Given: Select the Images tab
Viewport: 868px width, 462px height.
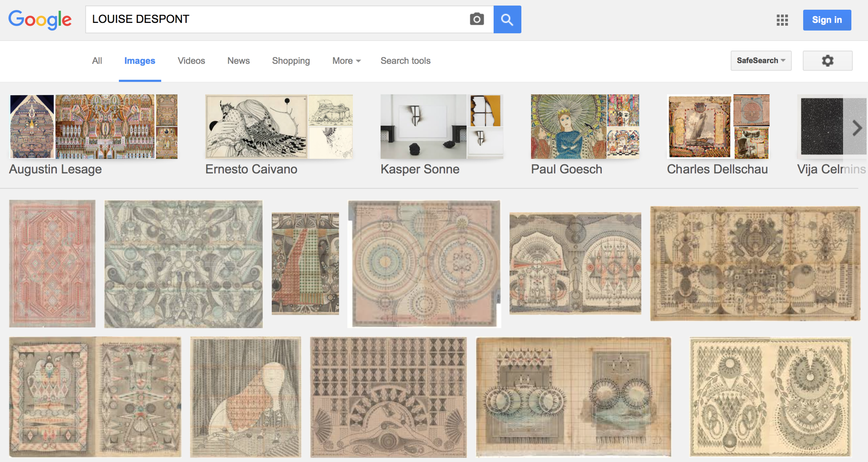Looking at the screenshot, I should click(140, 61).
